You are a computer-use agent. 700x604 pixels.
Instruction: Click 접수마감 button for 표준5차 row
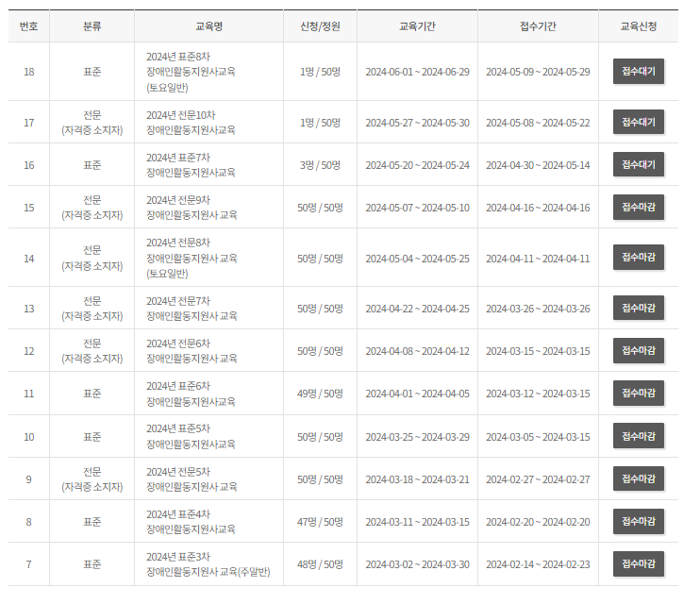tap(639, 436)
